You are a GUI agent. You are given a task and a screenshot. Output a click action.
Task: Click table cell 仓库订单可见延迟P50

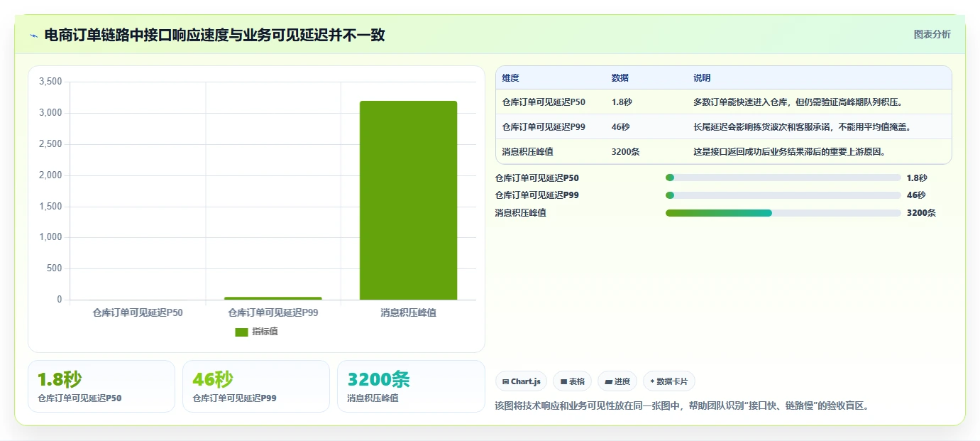pyautogui.click(x=544, y=102)
